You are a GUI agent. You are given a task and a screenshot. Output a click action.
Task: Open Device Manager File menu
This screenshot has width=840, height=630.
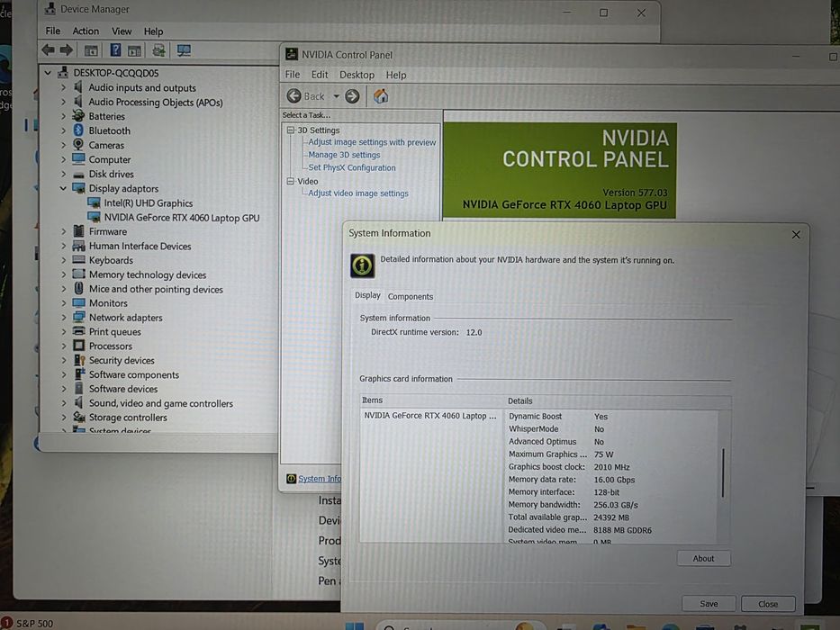tap(53, 31)
